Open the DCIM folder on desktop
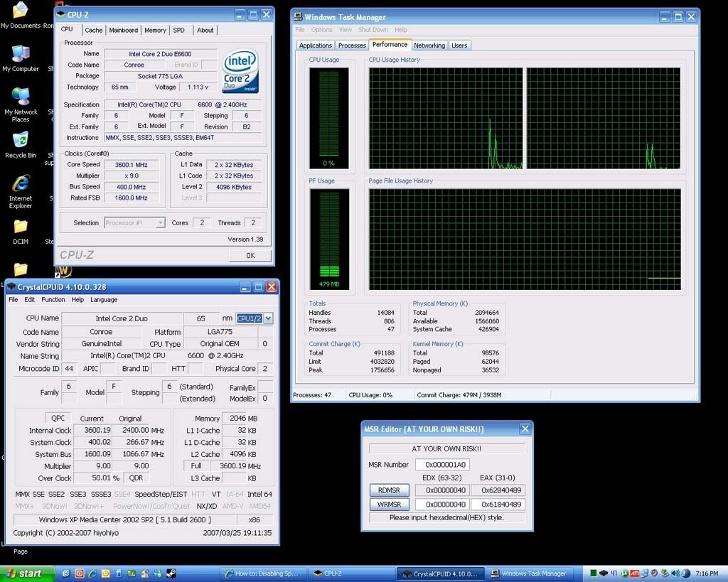 point(21,227)
